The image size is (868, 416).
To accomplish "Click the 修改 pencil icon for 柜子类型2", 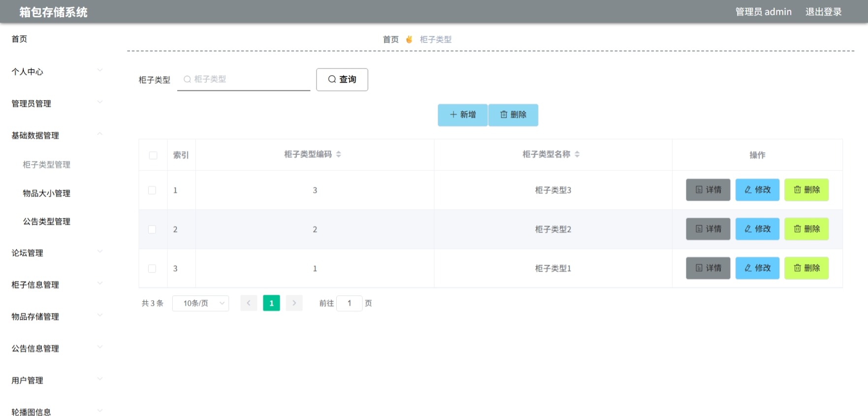I will tap(748, 229).
